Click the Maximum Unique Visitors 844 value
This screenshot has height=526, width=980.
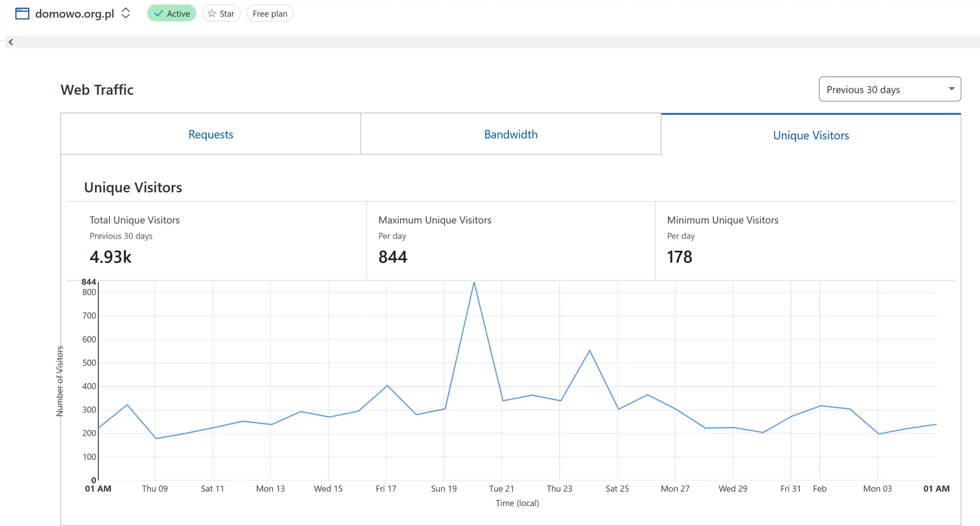393,257
